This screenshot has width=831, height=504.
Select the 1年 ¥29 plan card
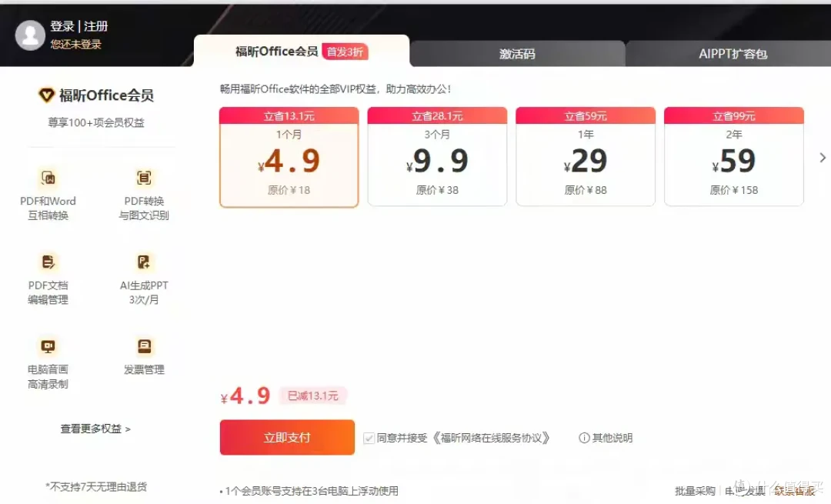[x=586, y=157]
